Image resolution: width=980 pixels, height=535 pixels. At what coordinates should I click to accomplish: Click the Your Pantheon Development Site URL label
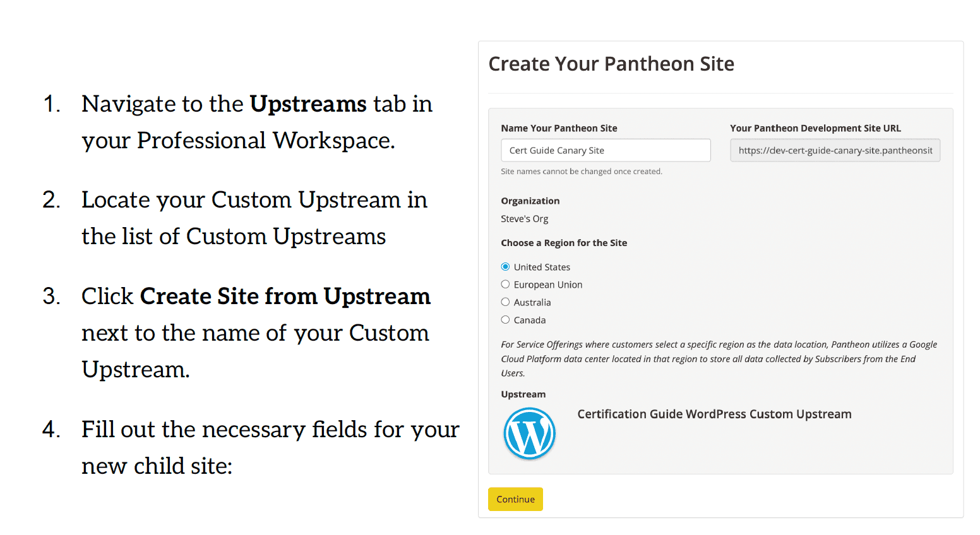pos(815,127)
